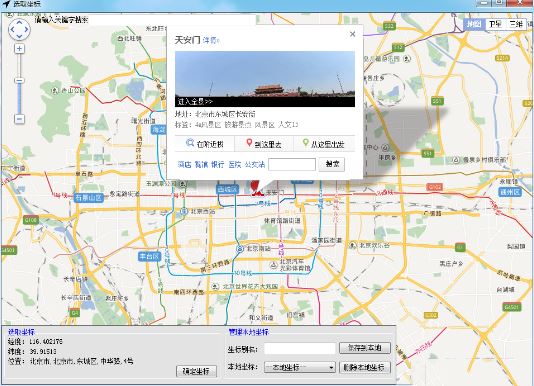534x386 pixels.
Task: Click the 北京西站 train station icon
Action: [184, 211]
